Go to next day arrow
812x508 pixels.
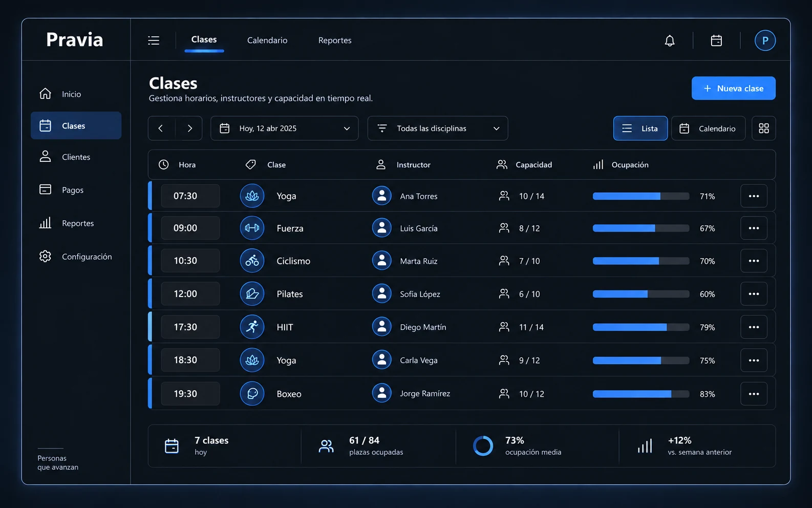pos(189,129)
